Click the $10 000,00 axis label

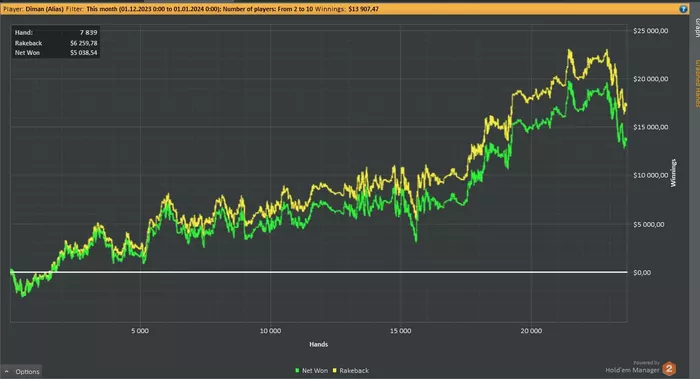point(650,175)
